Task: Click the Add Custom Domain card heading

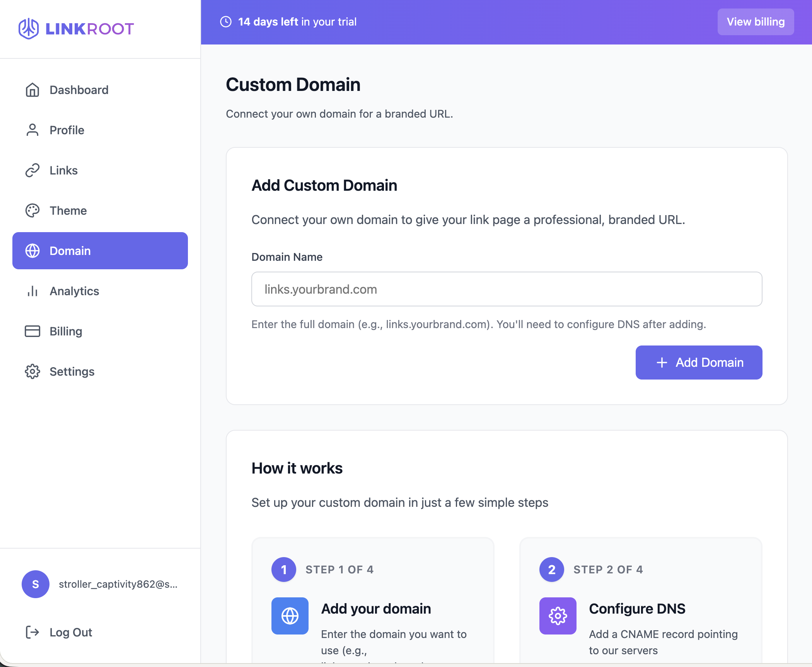Action: point(324,185)
